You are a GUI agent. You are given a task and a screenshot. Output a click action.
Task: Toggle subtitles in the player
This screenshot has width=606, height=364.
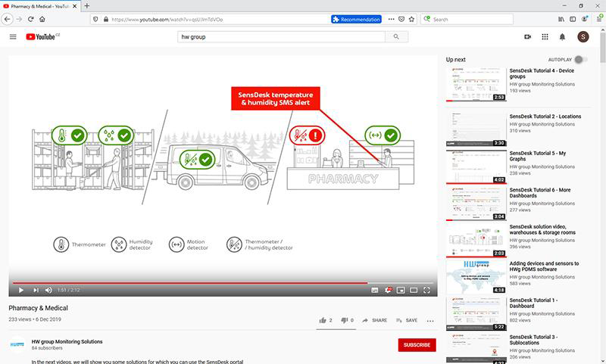(x=374, y=290)
